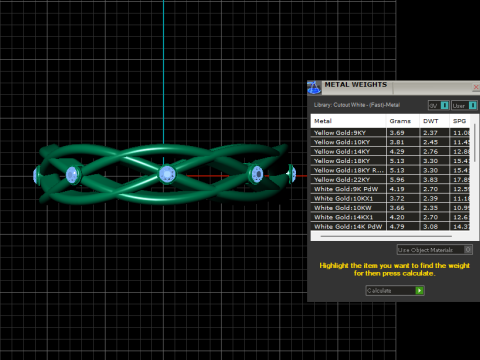
Task: Click the 4.20 grams value
Action: 397,217
